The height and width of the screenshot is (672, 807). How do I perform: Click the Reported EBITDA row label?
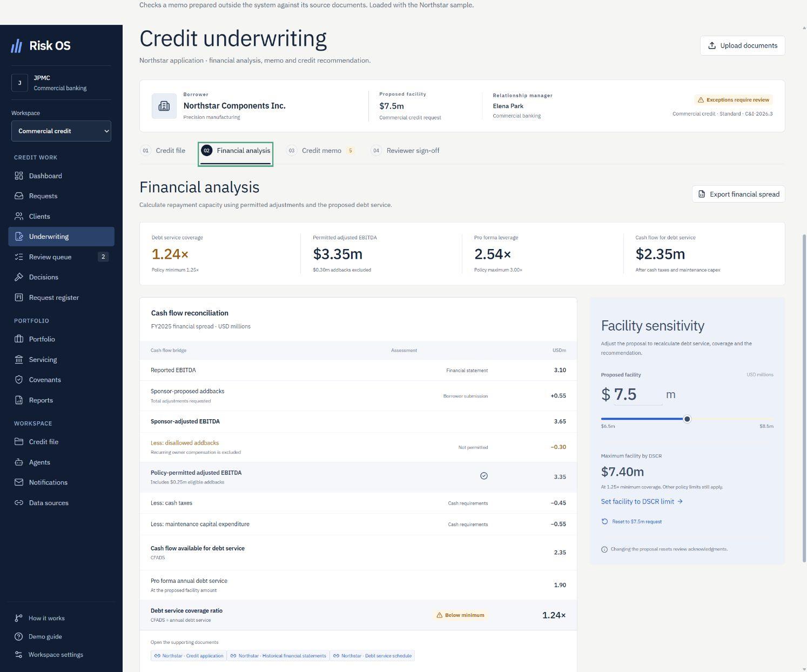pos(173,371)
